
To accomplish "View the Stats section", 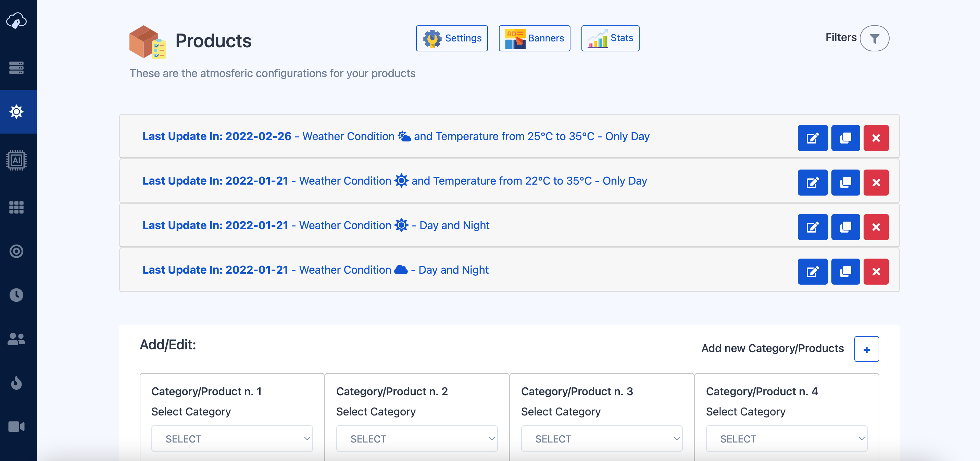I will point(610,38).
